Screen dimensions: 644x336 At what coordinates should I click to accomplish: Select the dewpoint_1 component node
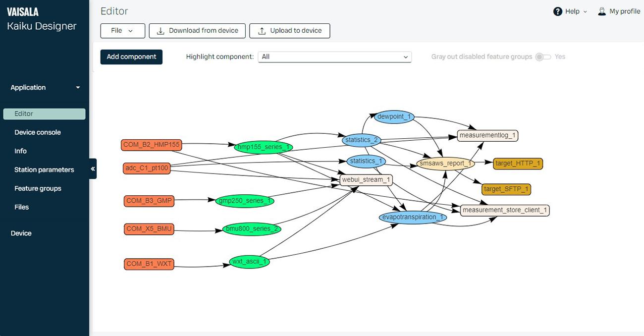[393, 116]
